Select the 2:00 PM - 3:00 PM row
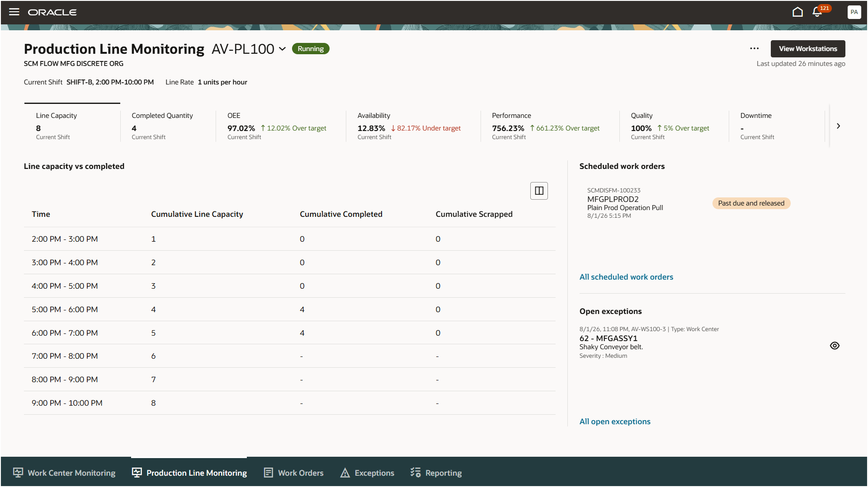Screen dimensions: 868x487 pyautogui.click(x=290, y=239)
